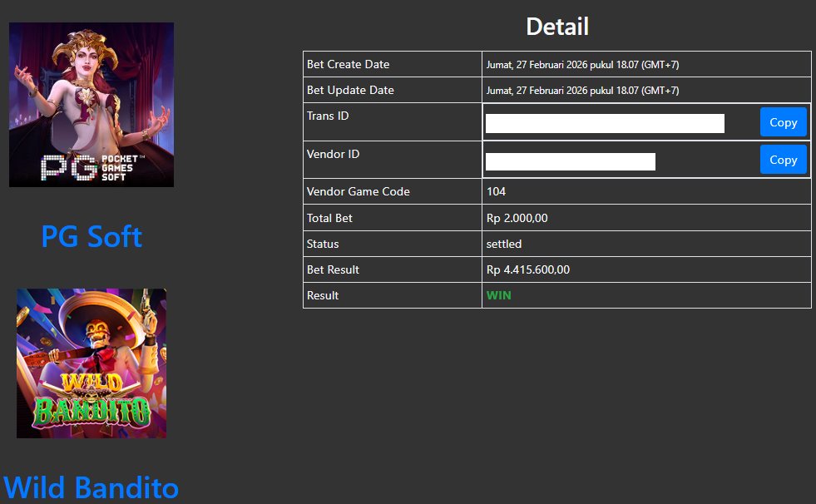The width and height of the screenshot is (816, 504).
Task: Click the 'Vendor ID' label
Action: [x=333, y=154]
